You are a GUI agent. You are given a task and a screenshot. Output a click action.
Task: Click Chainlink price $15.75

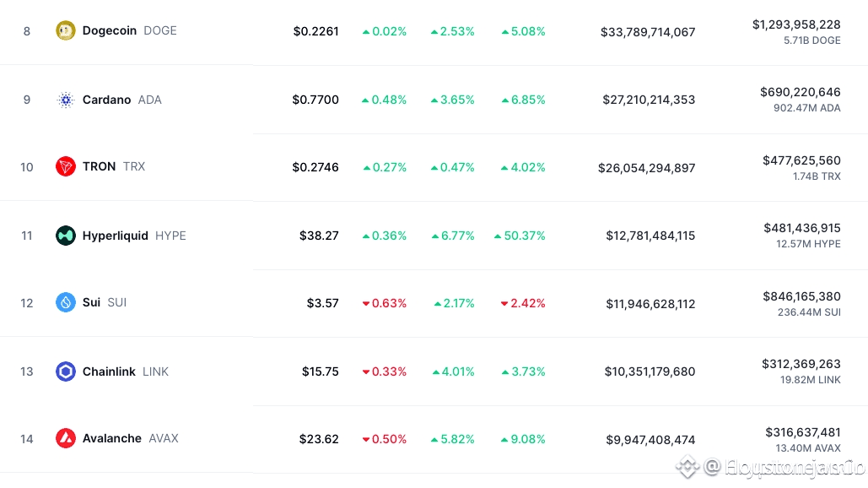point(321,371)
